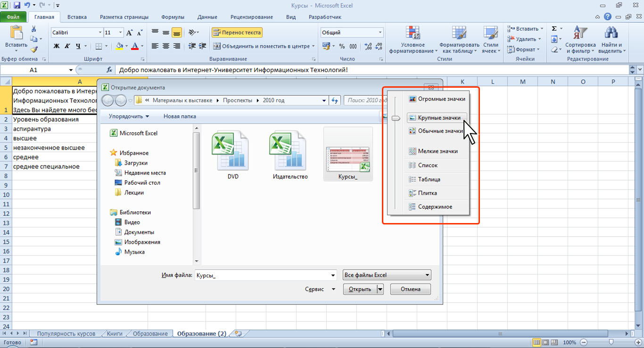The image size is (644, 348).
Task: Click the Format Painter brush icon
Action: [x=34, y=49]
